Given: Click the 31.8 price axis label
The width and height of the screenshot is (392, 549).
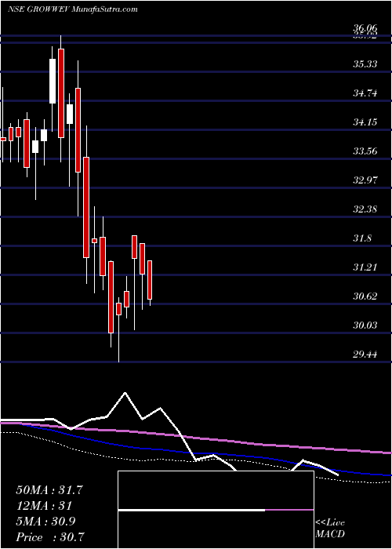Looking at the screenshot, I should coord(362,238).
